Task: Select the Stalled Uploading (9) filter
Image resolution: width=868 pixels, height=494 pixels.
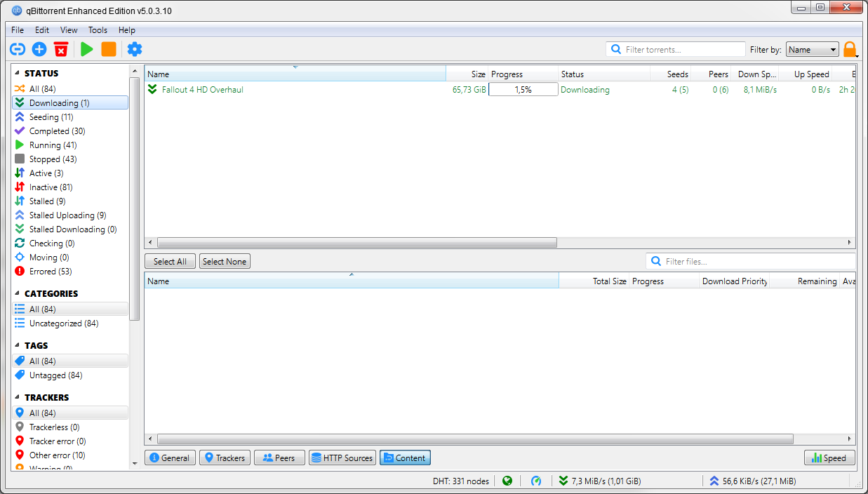Action: coord(70,215)
